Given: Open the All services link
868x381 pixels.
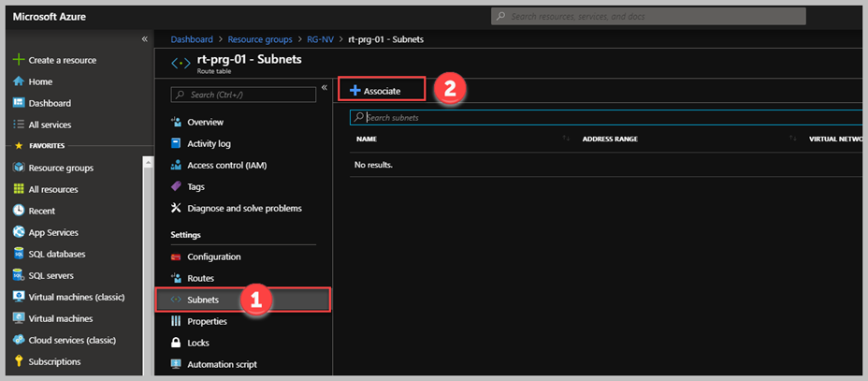Looking at the screenshot, I should coord(50,125).
